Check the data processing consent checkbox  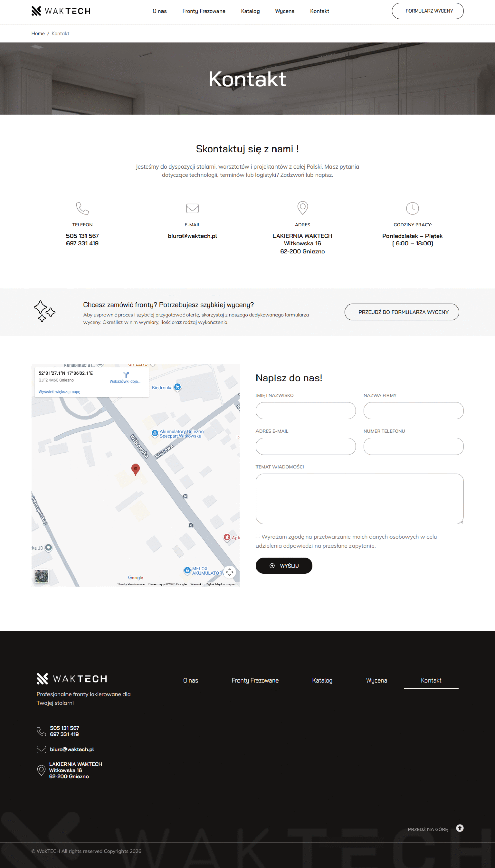[258, 536]
